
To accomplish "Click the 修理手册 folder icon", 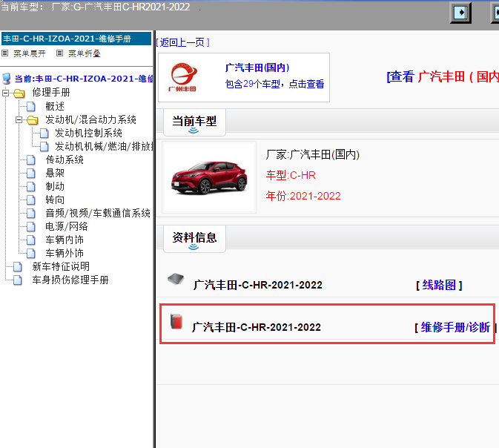I will [x=19, y=93].
